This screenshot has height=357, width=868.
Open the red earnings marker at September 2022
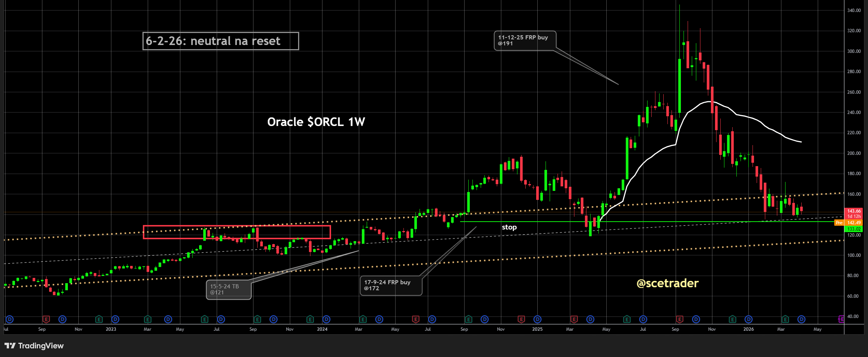(x=46, y=319)
